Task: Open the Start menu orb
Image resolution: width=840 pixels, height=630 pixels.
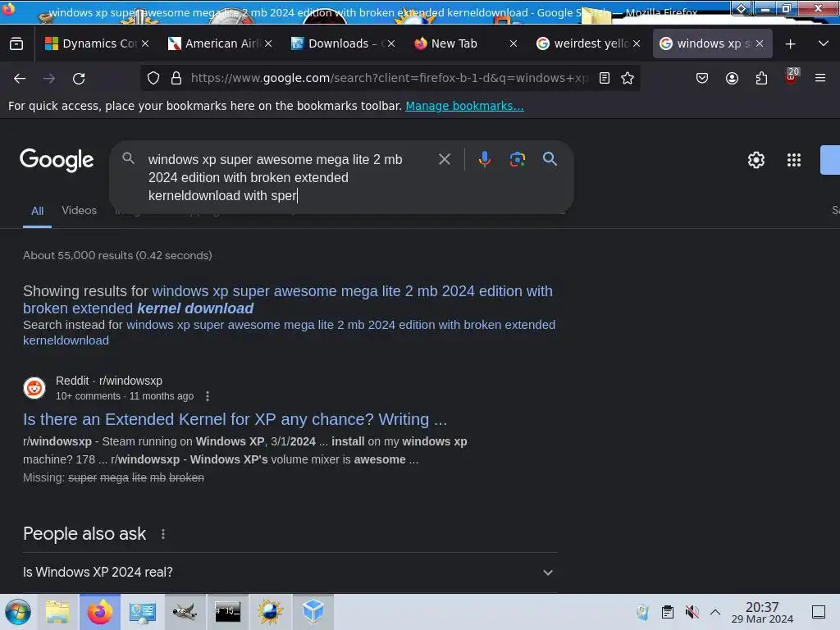Action: [x=18, y=612]
